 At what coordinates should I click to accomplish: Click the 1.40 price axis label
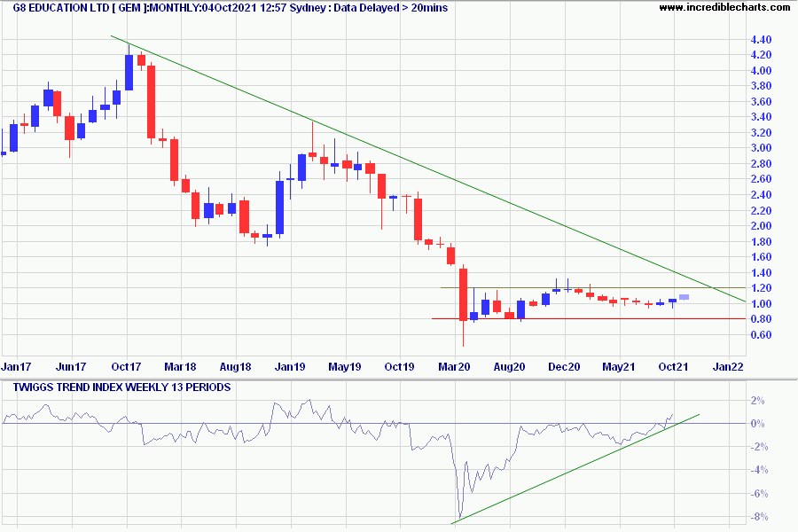click(761, 273)
